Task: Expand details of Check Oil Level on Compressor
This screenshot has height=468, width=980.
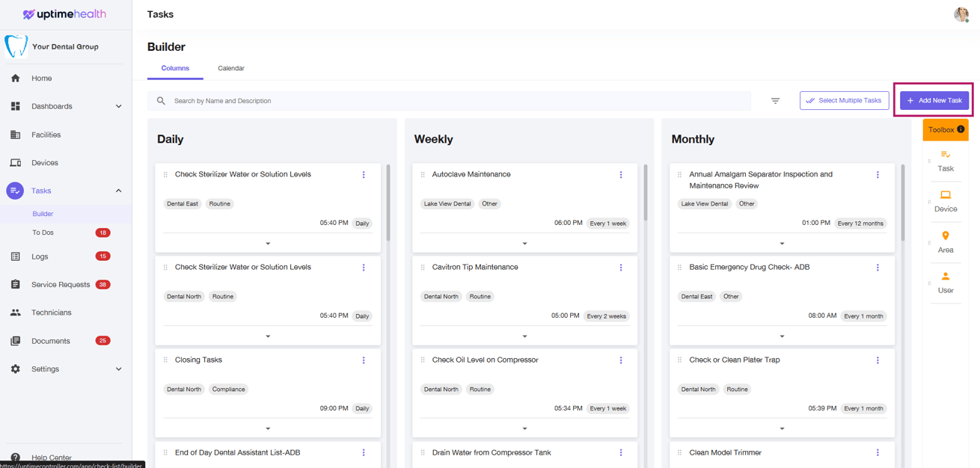Action: (525, 429)
